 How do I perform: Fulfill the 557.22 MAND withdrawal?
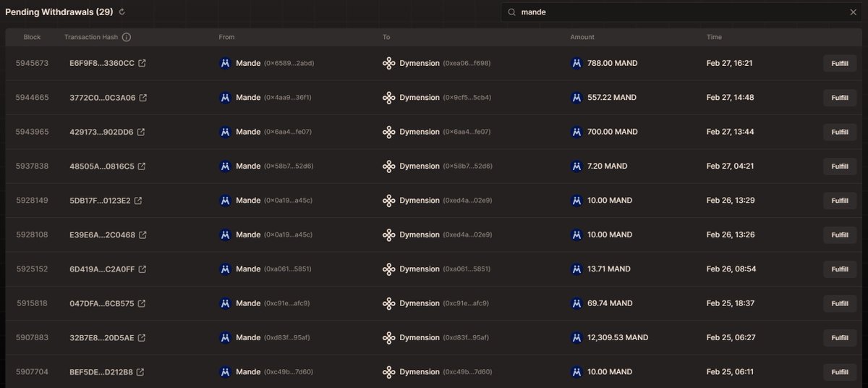tap(840, 98)
